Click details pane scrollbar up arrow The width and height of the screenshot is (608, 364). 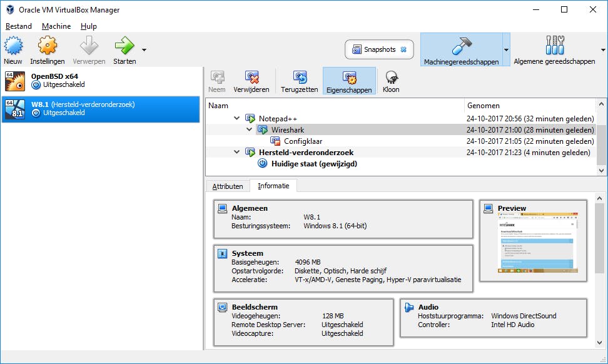(599, 198)
